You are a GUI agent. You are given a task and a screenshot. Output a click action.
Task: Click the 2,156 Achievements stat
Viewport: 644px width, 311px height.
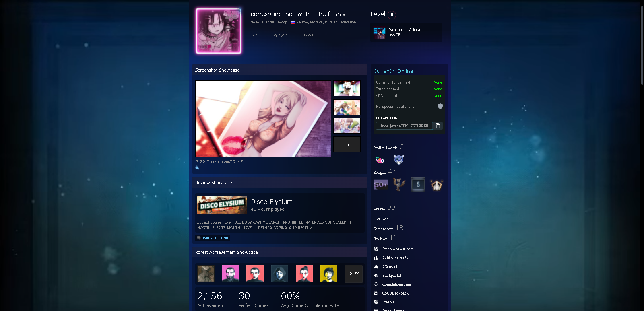coord(212,300)
